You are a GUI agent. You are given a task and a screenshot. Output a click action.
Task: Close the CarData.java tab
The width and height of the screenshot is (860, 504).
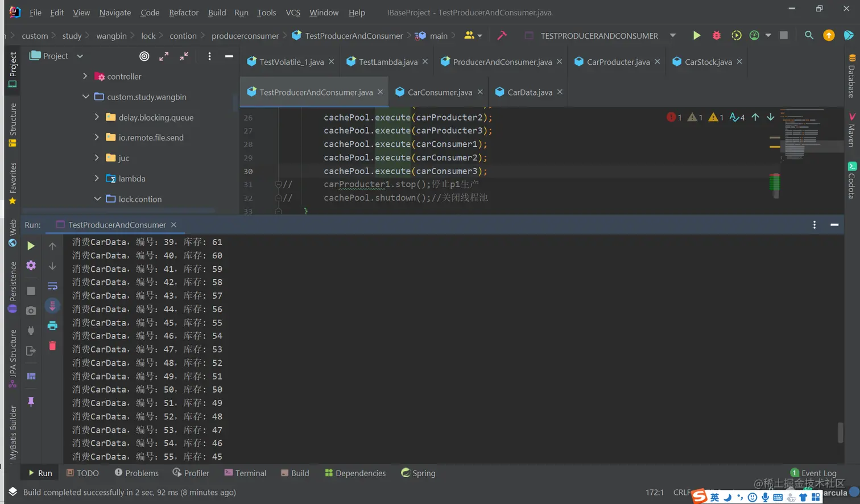coord(560,92)
